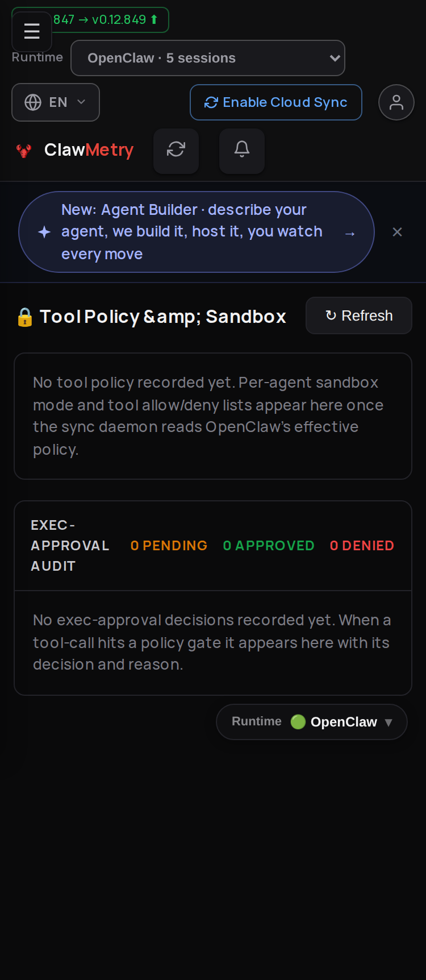Follow the arrow in the Agent Builder banner
The width and height of the screenshot is (426, 980).
click(350, 233)
